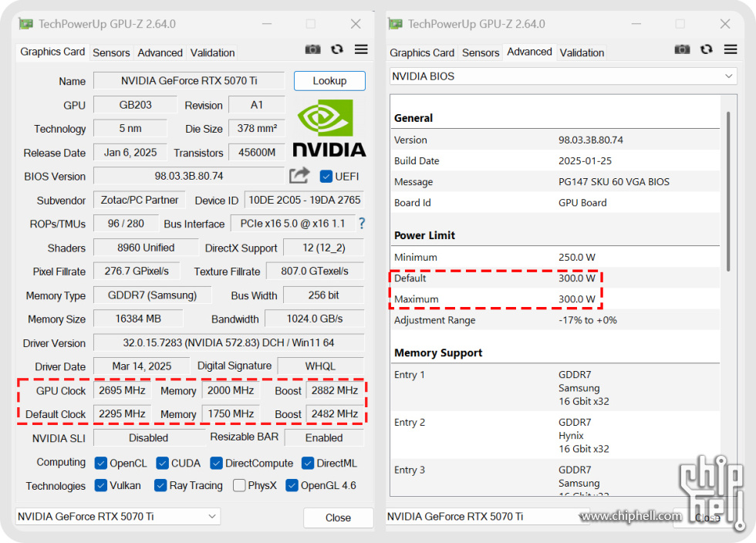
Task: Switch to Advanced tab in left window
Action: tap(160, 52)
